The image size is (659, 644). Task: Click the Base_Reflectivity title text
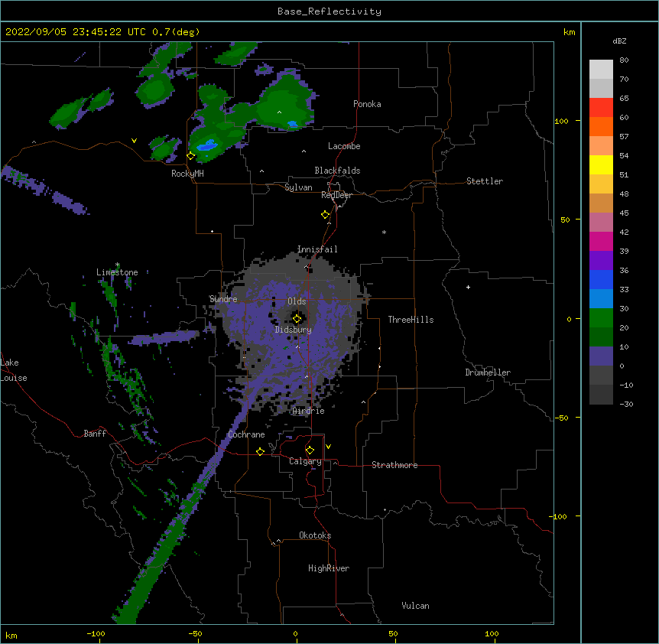tap(329, 11)
